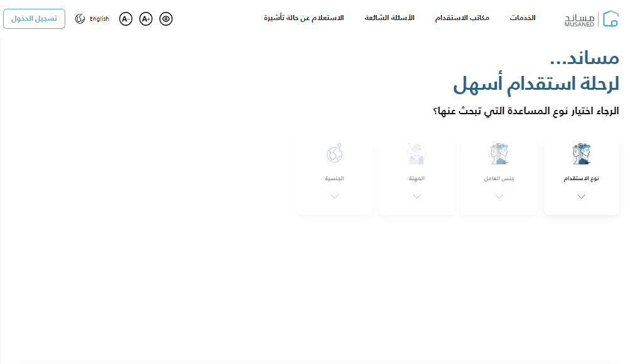Increase font size with A+ icon
This screenshot has height=364, width=630.
point(146,19)
